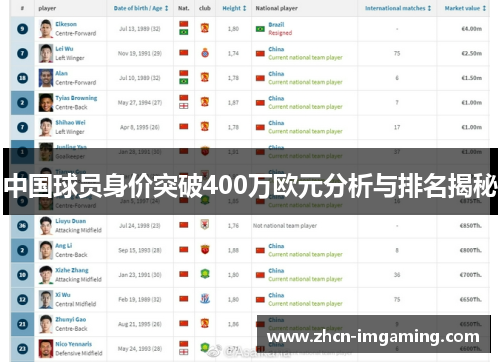Click Xizhe Zhang's photo thumbnail
The width and height of the screenshot is (500, 362).
pyautogui.click(x=46, y=275)
